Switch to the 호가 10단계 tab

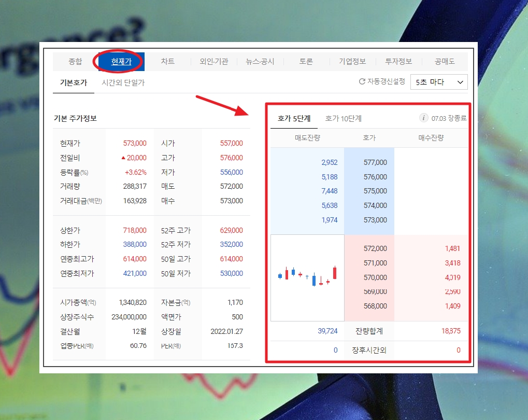click(x=343, y=118)
